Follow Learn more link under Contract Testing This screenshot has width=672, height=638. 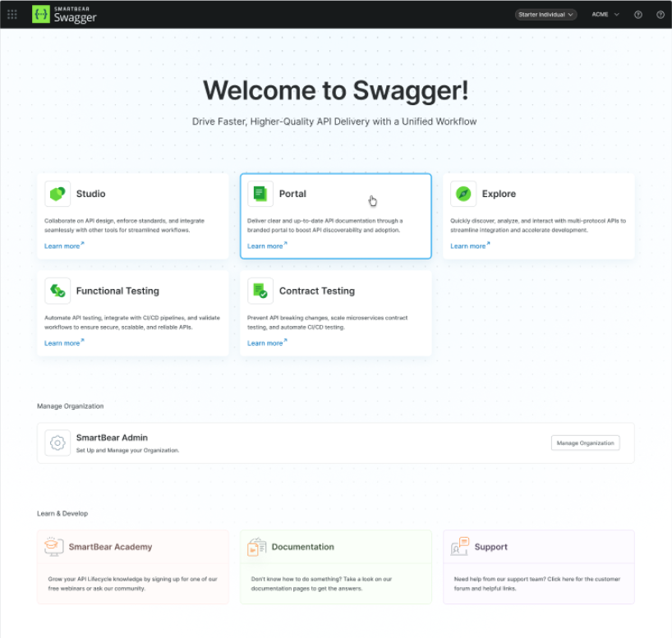(267, 342)
